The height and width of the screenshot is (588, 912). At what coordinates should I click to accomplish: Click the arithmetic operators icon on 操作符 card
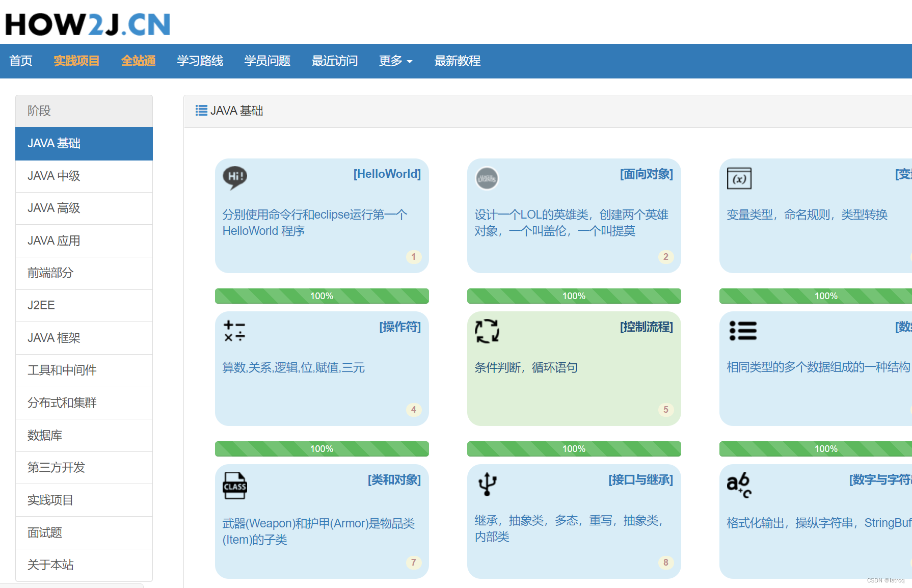(x=234, y=331)
